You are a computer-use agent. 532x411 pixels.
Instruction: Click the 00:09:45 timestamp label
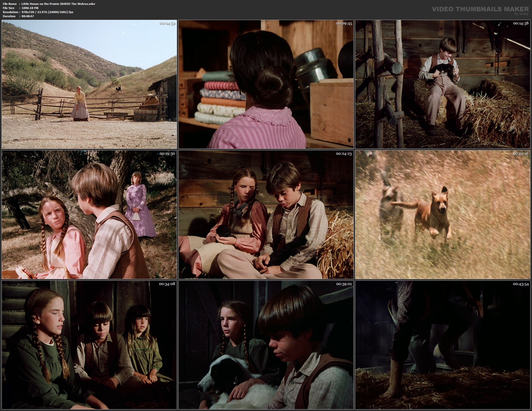(344, 23)
